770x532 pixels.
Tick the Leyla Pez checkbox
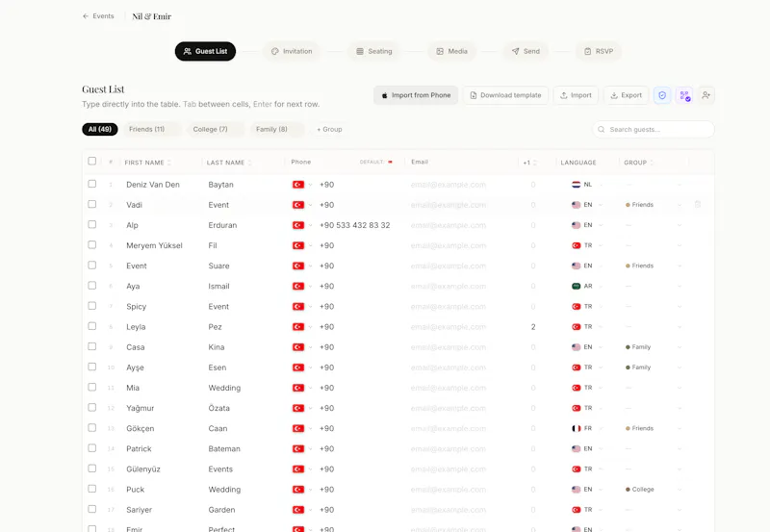91,326
